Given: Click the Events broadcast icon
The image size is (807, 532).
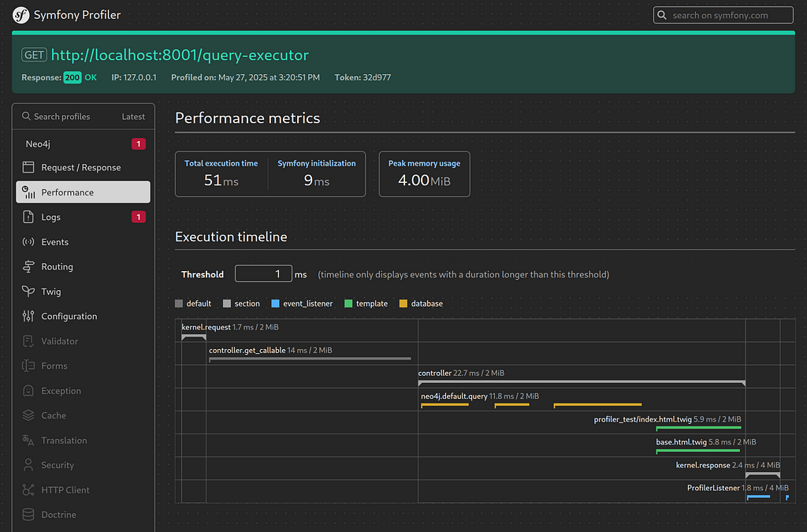Looking at the screenshot, I should (x=28, y=242).
